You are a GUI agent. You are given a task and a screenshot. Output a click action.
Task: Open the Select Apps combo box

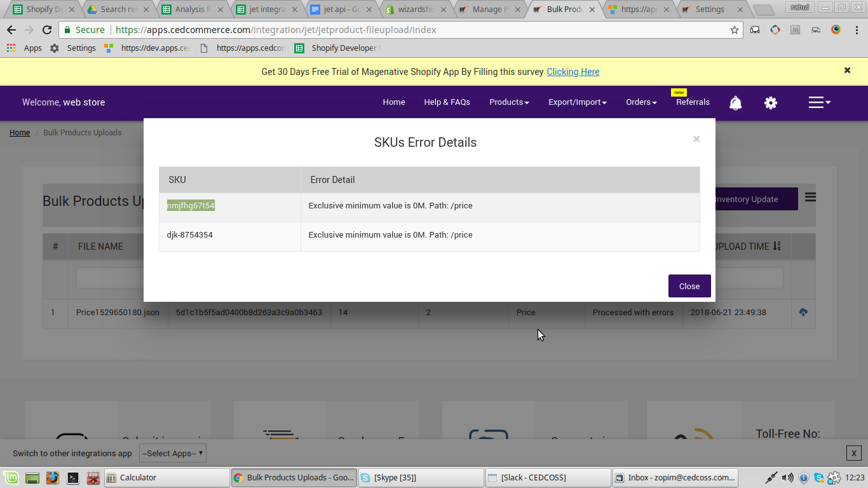point(173,453)
